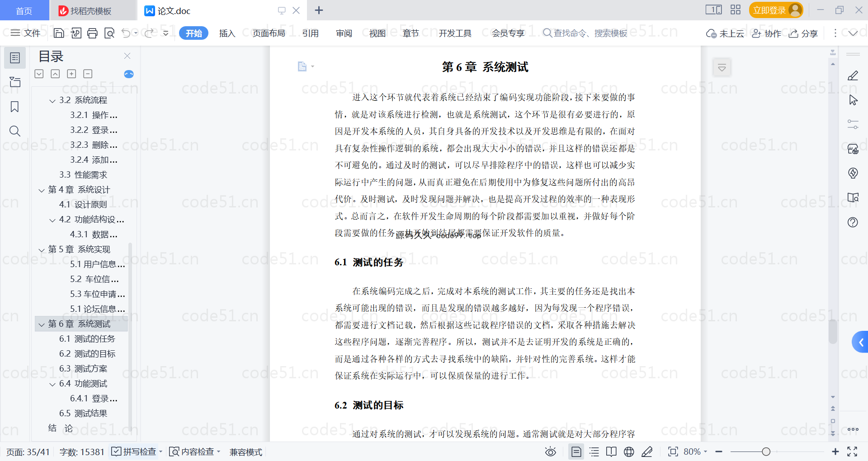Viewport: 868px width, 461px height.
Task: Click the Undo arrow
Action: (126, 33)
